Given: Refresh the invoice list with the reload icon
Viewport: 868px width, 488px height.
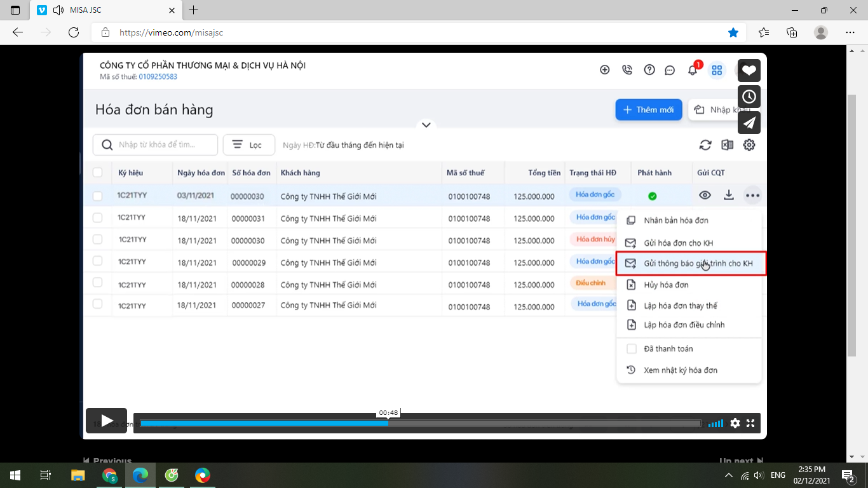Looking at the screenshot, I should click(705, 145).
